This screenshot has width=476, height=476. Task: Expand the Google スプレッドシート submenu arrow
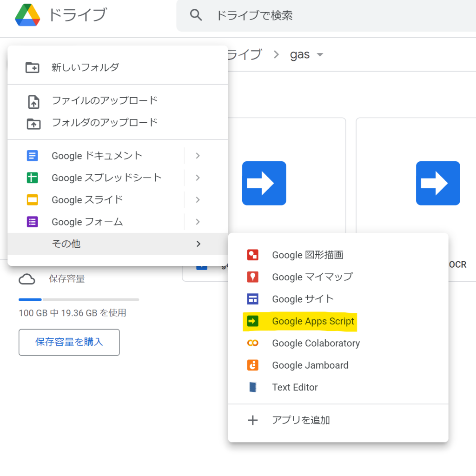click(198, 178)
